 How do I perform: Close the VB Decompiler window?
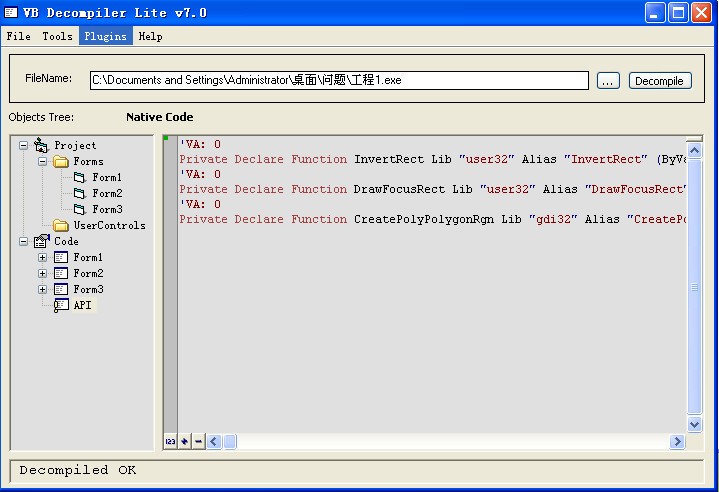[701, 12]
